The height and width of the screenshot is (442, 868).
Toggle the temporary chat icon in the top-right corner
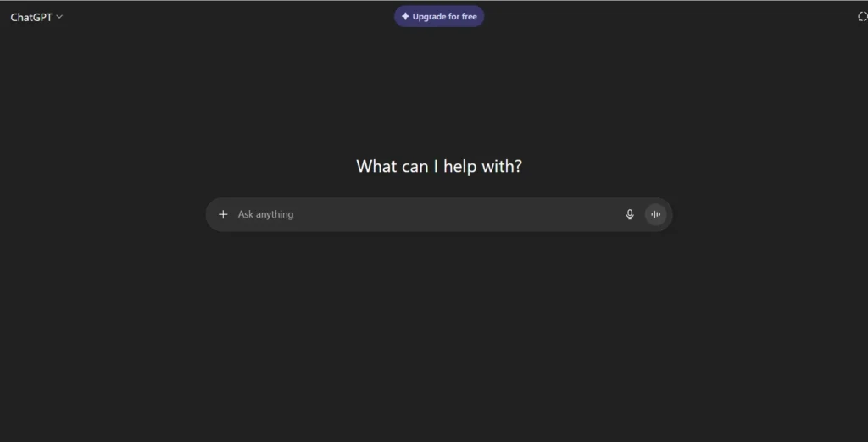pos(862,17)
